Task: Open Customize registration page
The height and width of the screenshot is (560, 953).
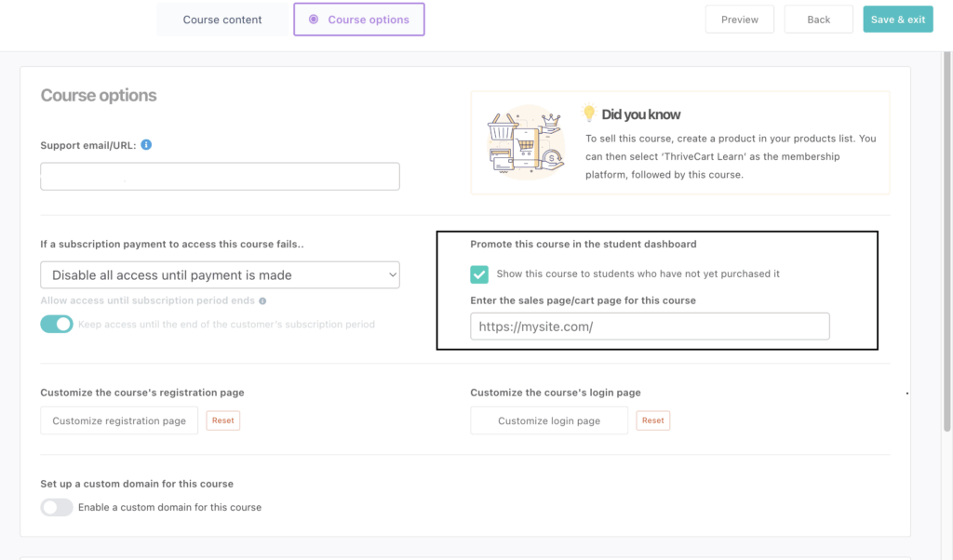Action: click(x=119, y=420)
